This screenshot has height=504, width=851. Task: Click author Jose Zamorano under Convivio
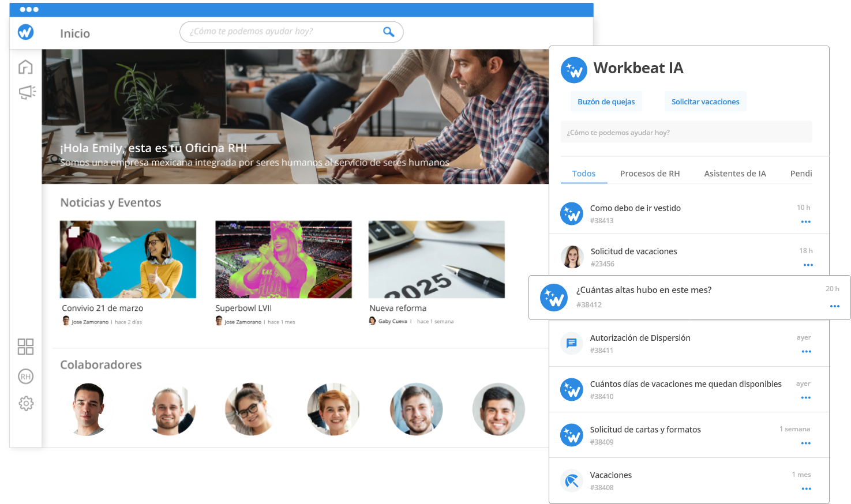89,322
